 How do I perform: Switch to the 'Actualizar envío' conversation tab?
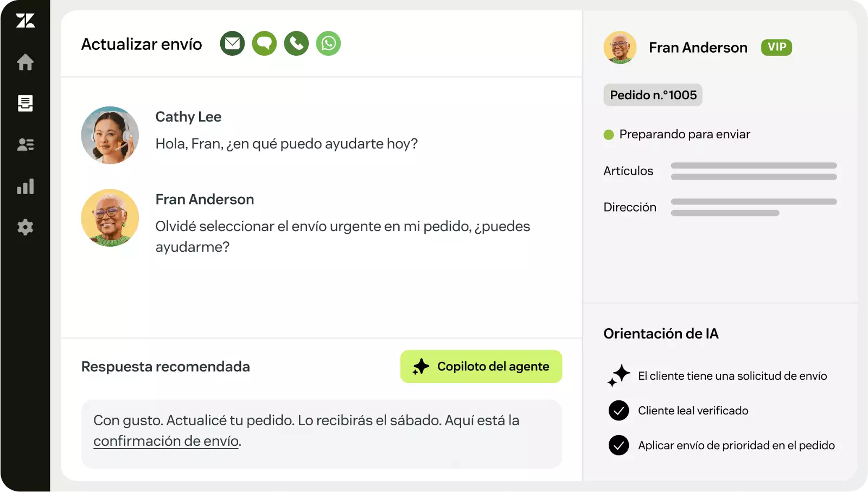pyautogui.click(x=142, y=43)
